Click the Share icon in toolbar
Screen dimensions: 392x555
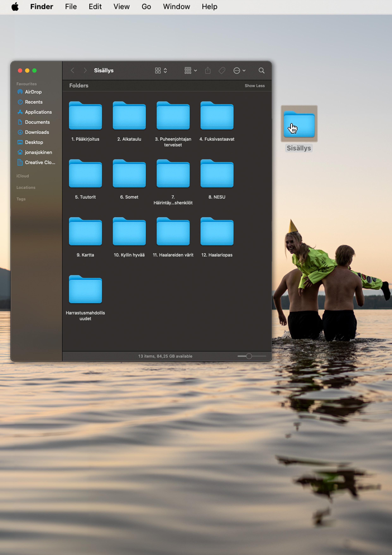208,71
